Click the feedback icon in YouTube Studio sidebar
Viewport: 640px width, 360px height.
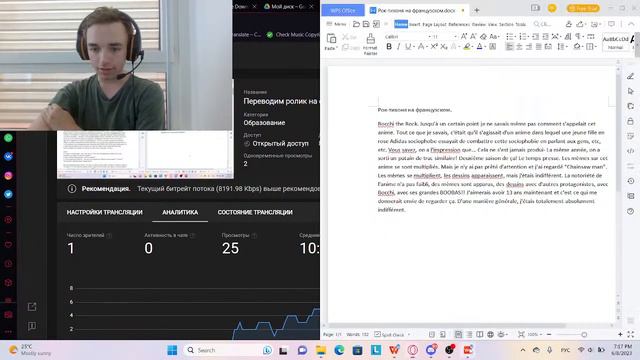pos(32,326)
